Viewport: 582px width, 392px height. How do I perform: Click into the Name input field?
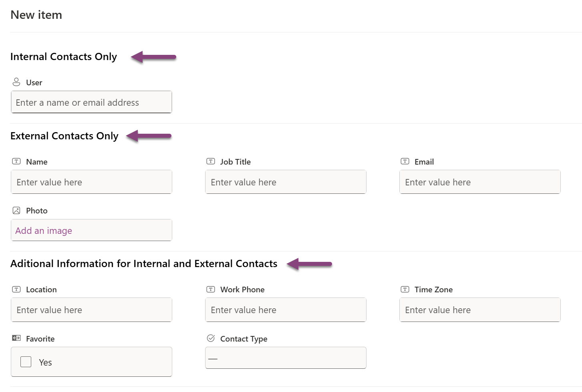click(91, 182)
